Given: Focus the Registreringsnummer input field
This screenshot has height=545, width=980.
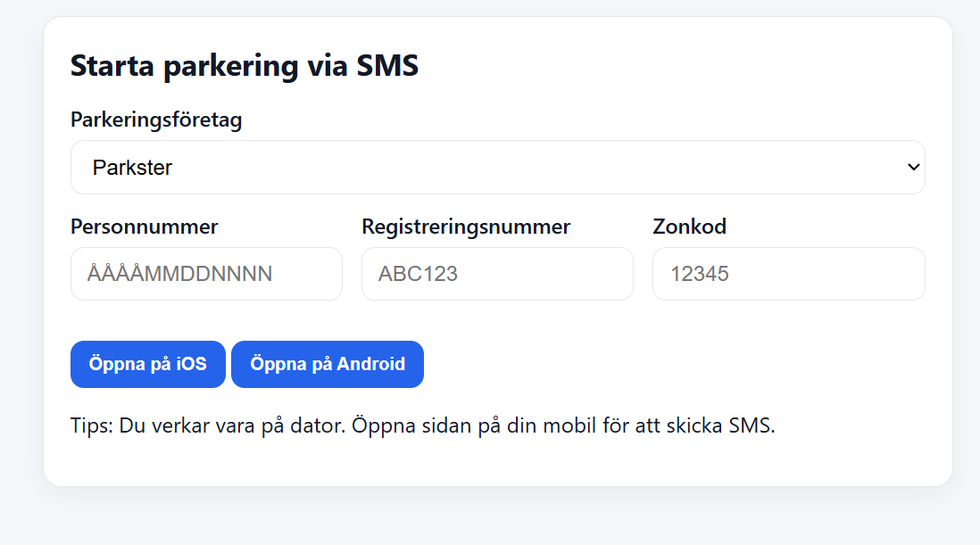Looking at the screenshot, I should tap(497, 274).
